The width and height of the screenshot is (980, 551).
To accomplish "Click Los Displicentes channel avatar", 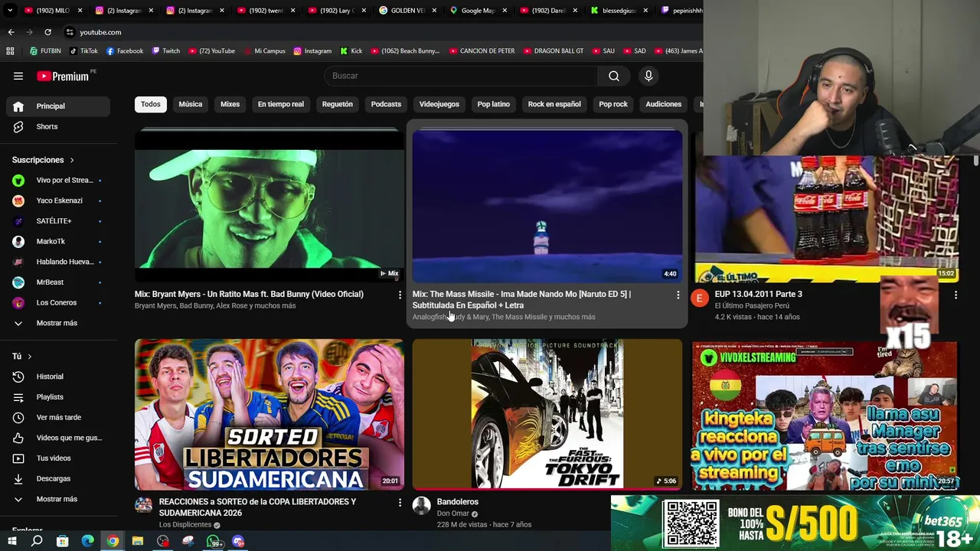I will (143, 505).
